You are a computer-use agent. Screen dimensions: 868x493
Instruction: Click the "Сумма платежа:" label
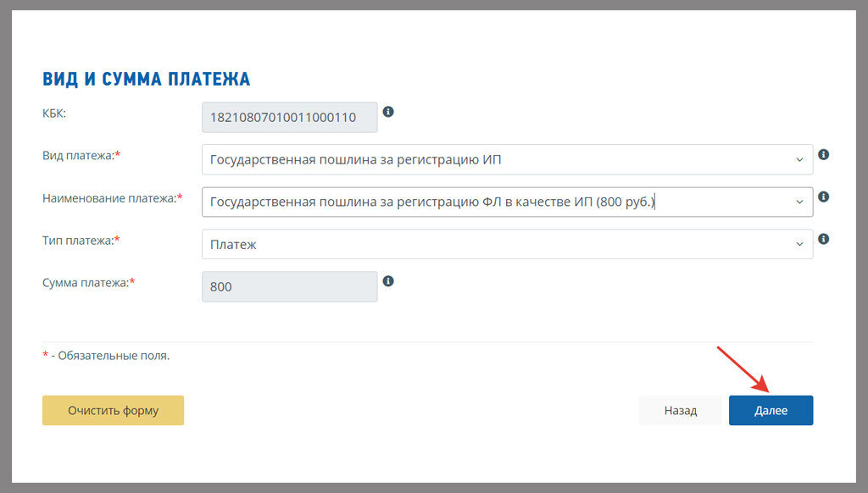coord(88,283)
